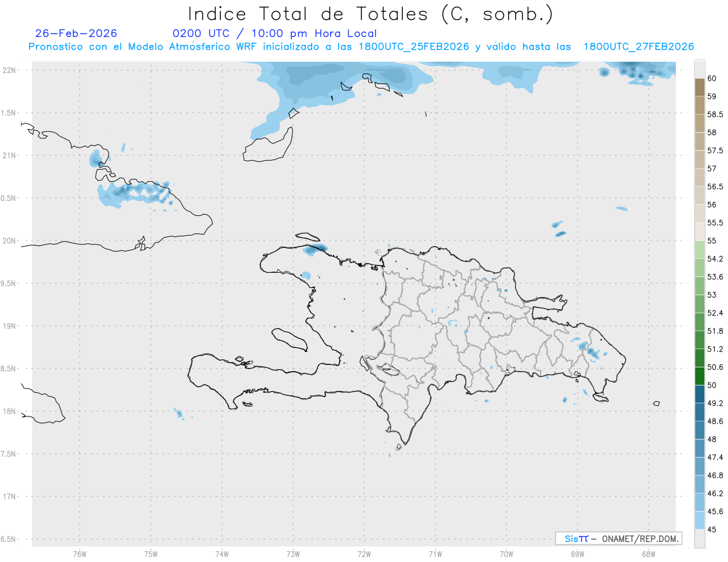Click the '18N' latitude label
This screenshot has width=728, height=562.
point(10,411)
